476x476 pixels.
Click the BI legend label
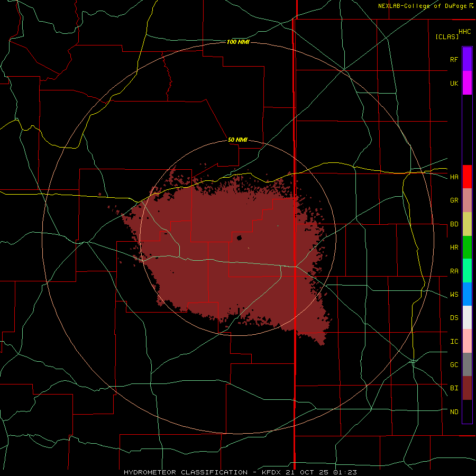point(454,388)
